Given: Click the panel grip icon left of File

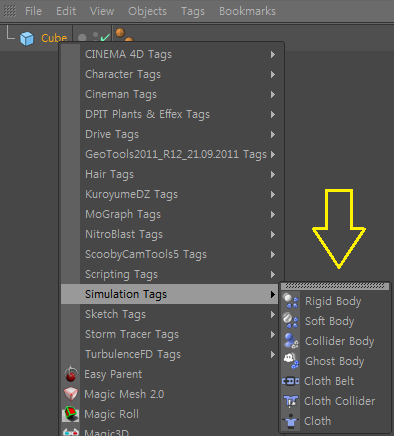Looking at the screenshot, I should 10,11.
